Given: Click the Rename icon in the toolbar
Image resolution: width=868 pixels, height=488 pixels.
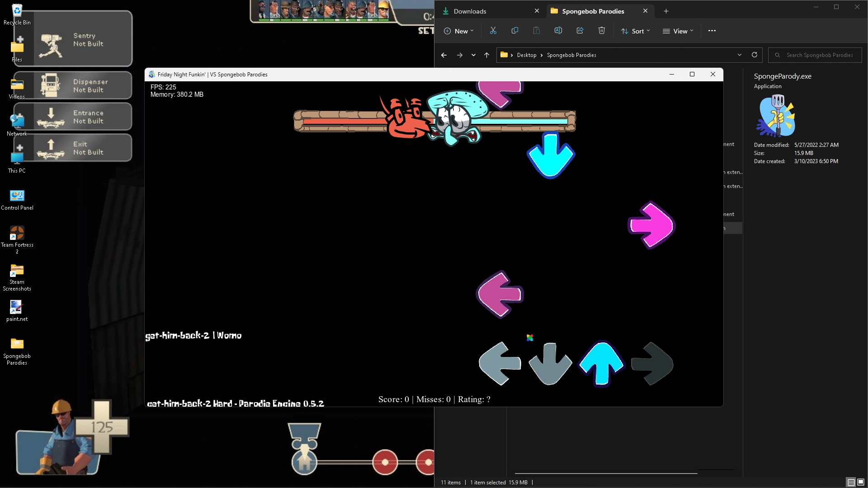Looking at the screenshot, I should (x=558, y=30).
